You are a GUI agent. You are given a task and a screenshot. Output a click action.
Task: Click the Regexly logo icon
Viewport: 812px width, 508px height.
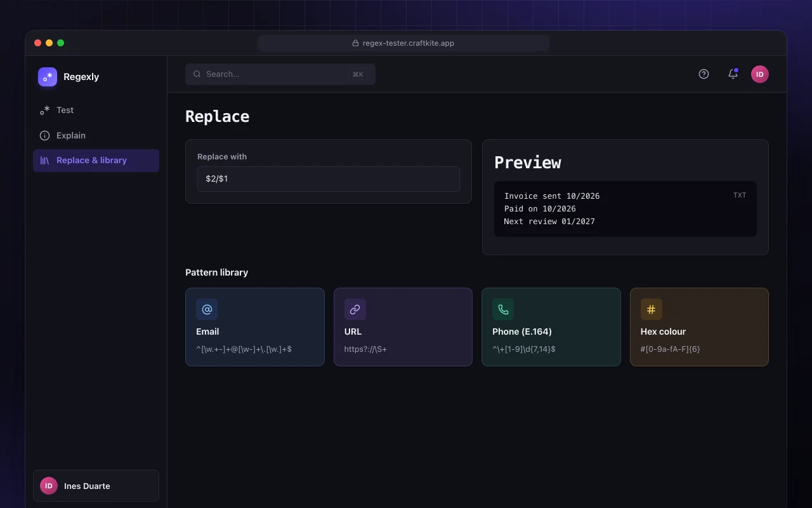48,77
